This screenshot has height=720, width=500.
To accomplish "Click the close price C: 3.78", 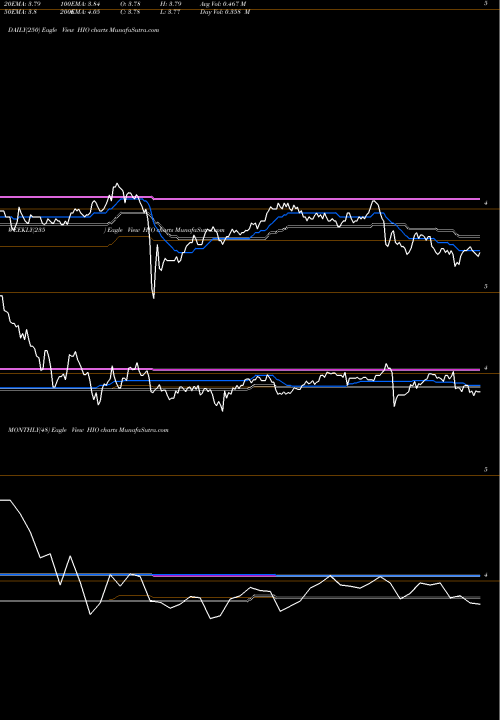I will point(130,12).
